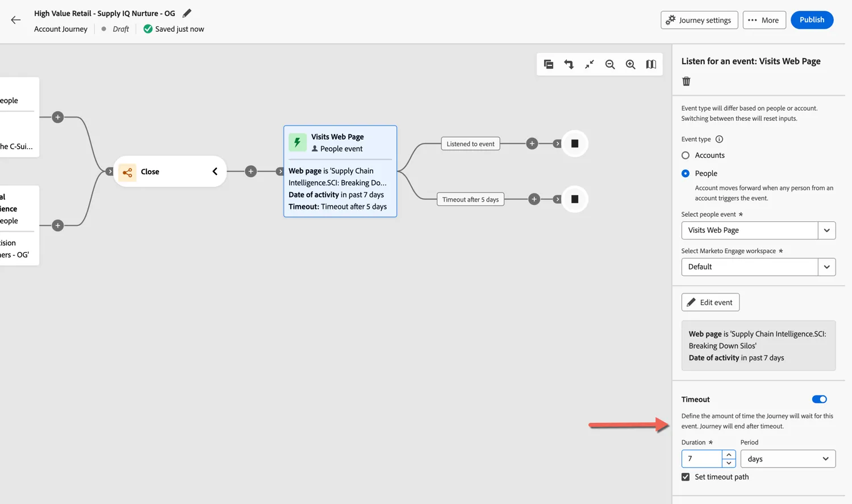The width and height of the screenshot is (852, 504).
Task: Click the Account Journey label under the title
Action: pos(61,29)
